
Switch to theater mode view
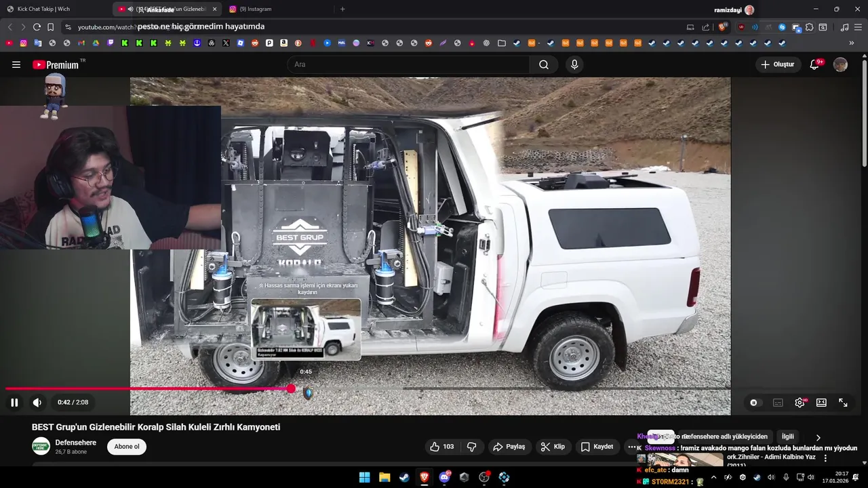point(821,403)
